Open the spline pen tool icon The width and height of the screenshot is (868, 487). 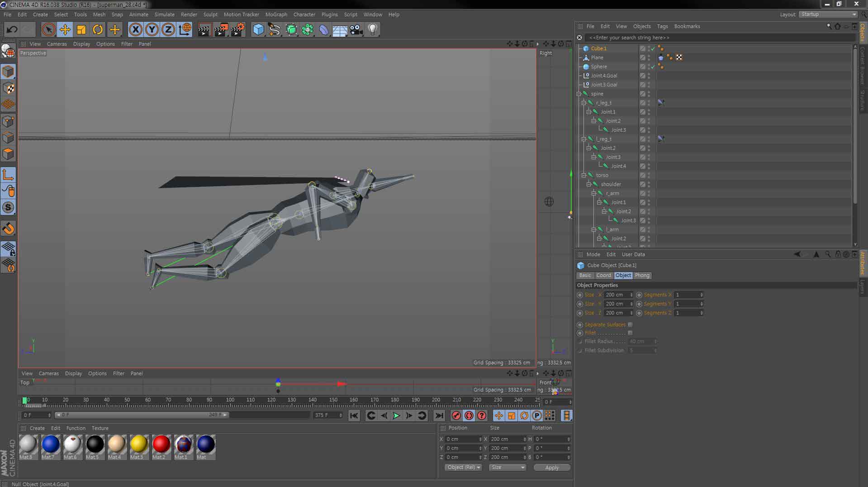pyautogui.click(x=275, y=30)
